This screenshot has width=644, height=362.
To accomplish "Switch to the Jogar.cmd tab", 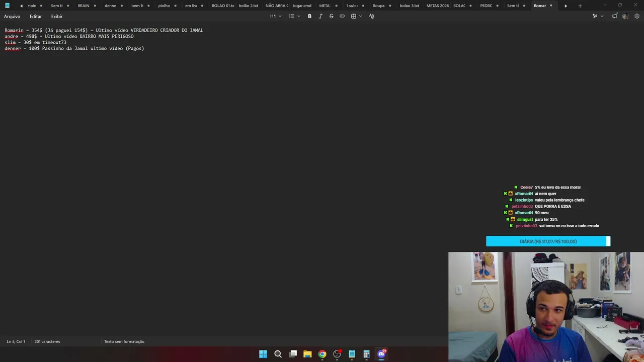I will click(302, 6).
